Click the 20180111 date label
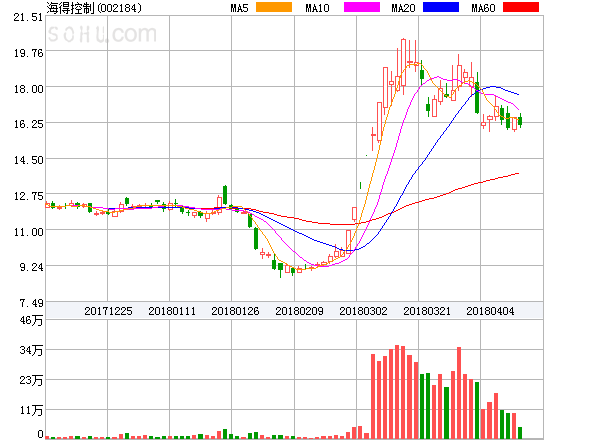This screenshot has height=440, width=600. [172, 311]
